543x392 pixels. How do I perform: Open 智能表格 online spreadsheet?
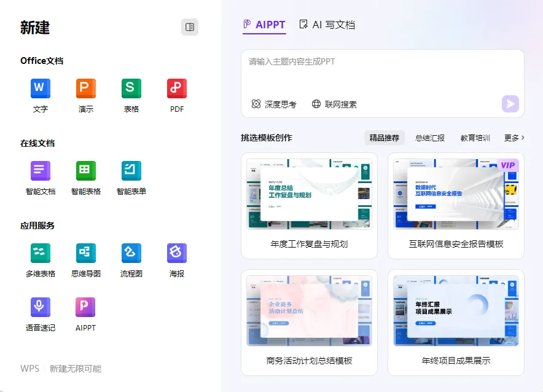point(86,171)
